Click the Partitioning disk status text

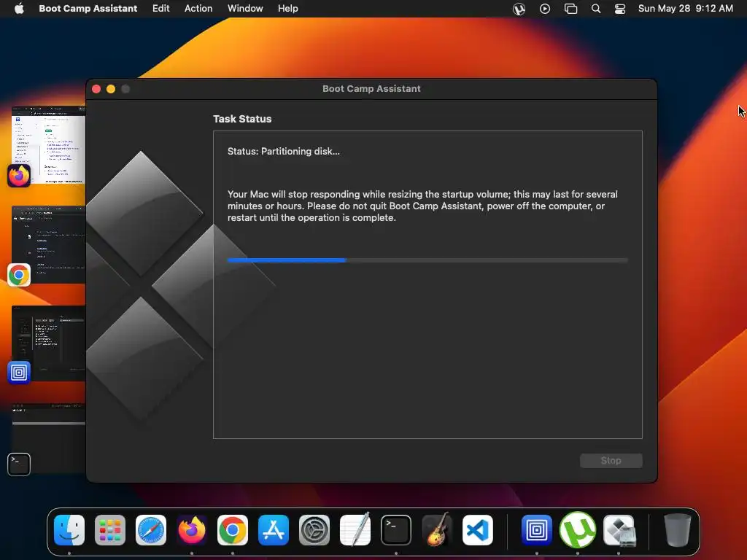284,152
